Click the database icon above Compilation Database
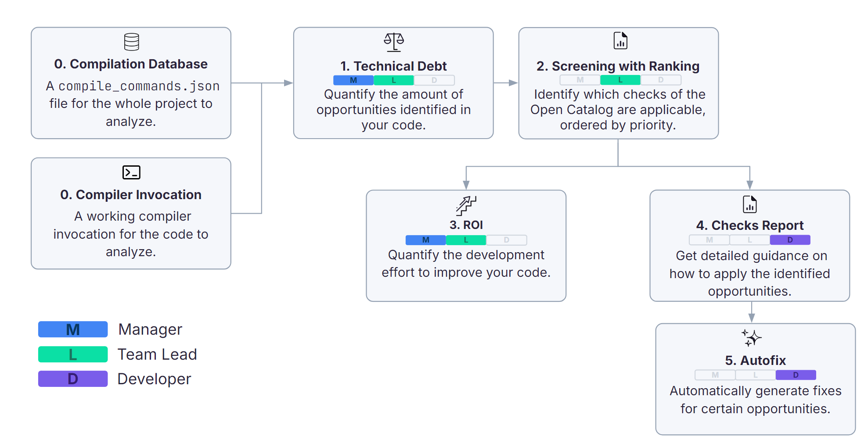Screen dimensions: 868x436 click(131, 42)
